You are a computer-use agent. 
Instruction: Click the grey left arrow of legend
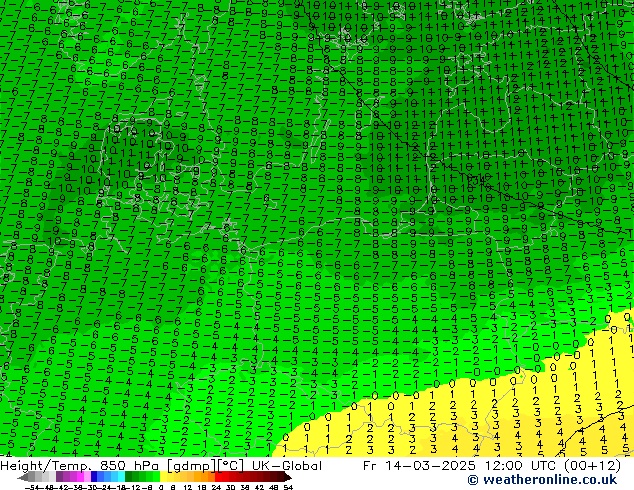23,477
